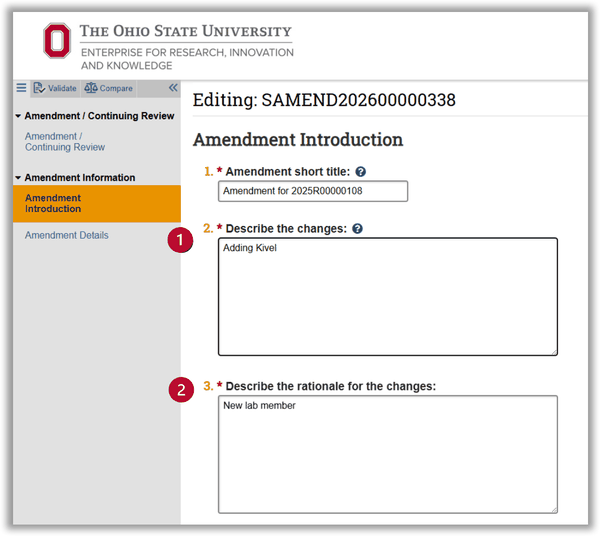Viewport: 600px width, 536px height.
Task: Grab the resize handle of Describe the changes box
Action: tap(554, 352)
